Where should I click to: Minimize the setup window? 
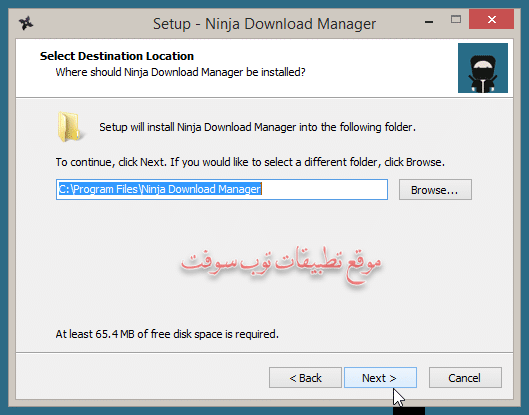429,22
